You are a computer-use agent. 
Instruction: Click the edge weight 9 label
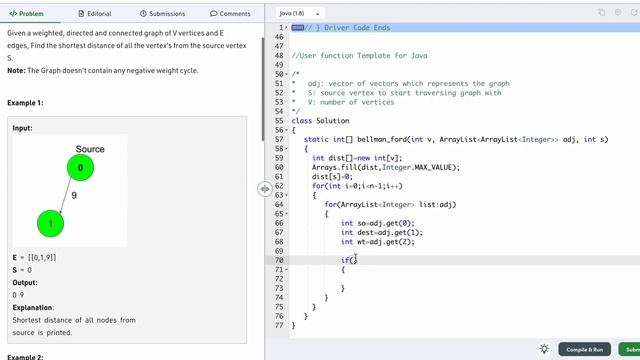click(74, 196)
